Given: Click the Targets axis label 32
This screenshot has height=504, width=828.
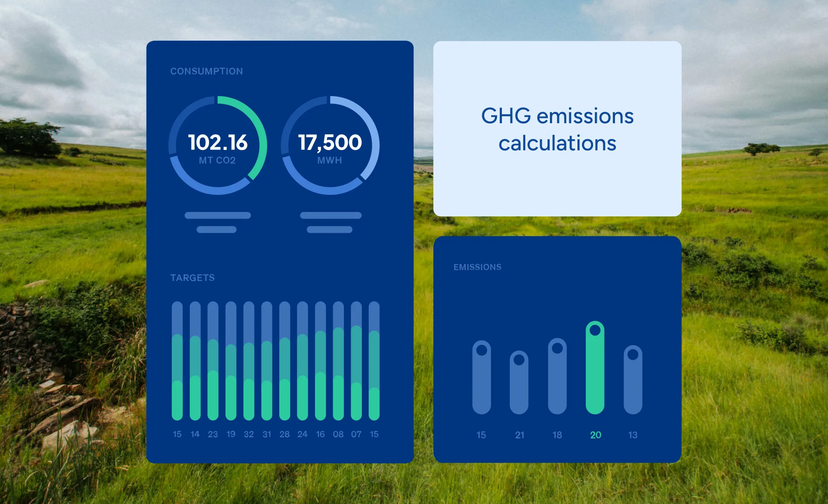Looking at the screenshot, I should point(249,435).
